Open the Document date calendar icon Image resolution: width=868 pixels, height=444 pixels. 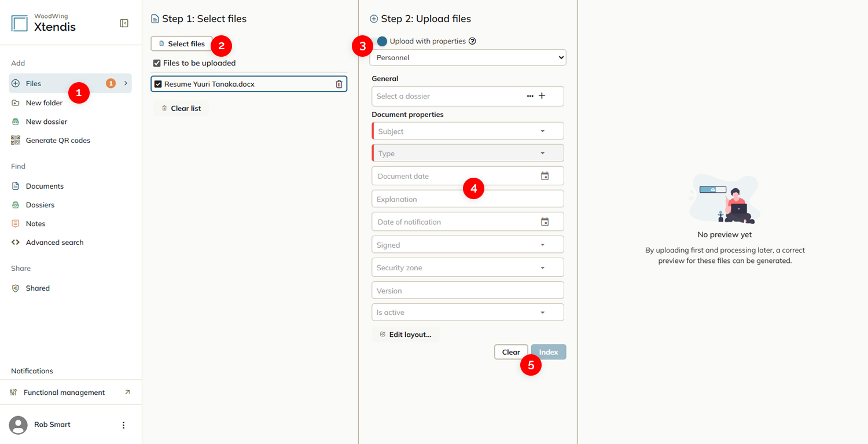click(x=545, y=176)
